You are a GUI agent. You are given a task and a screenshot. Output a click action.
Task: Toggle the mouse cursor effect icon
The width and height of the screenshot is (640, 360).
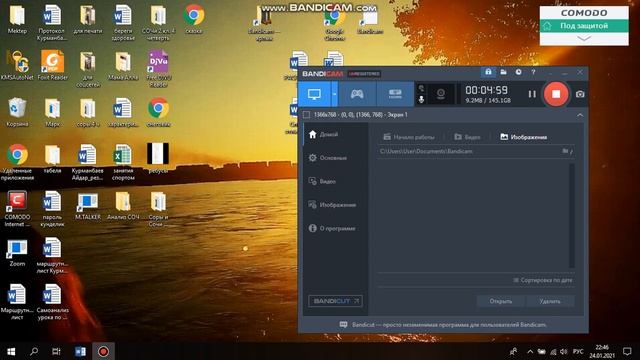422,88
